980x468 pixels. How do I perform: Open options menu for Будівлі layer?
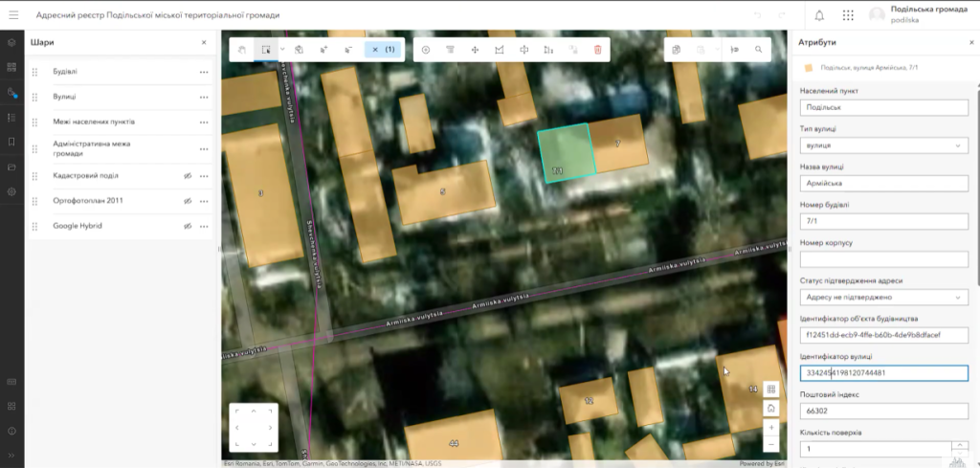204,72
